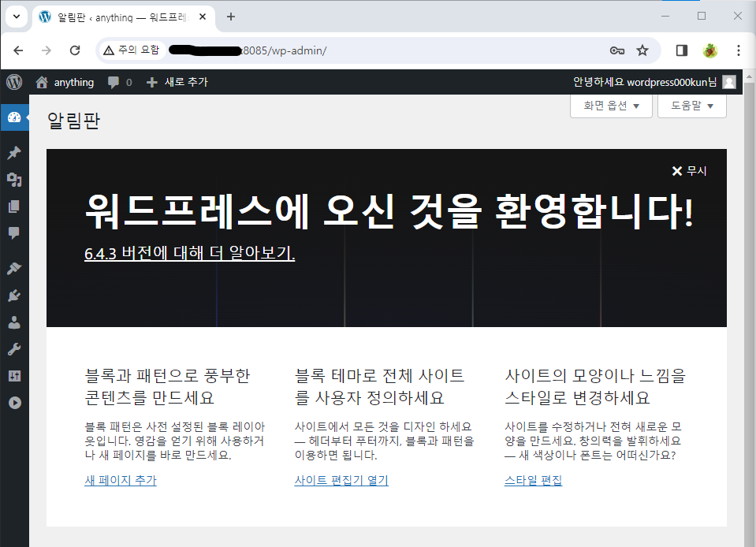Open the Posts pushpin icon in the sidebar
Viewport: 756px width, 547px height.
14,153
